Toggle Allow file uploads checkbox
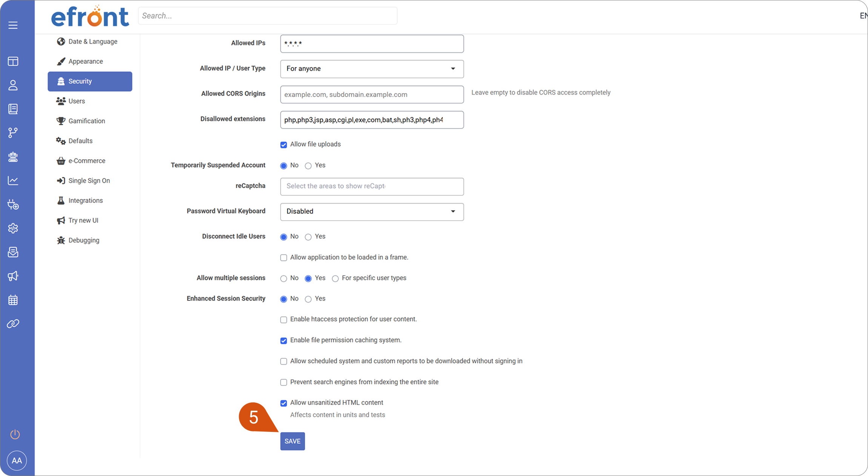Image resolution: width=868 pixels, height=476 pixels. [x=284, y=145]
